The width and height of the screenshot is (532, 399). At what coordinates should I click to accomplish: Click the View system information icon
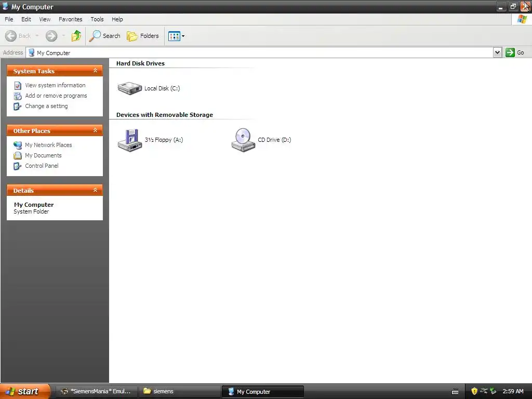point(18,86)
